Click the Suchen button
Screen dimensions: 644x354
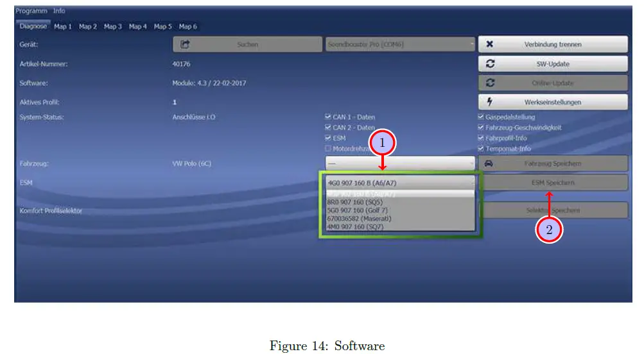coord(247,44)
